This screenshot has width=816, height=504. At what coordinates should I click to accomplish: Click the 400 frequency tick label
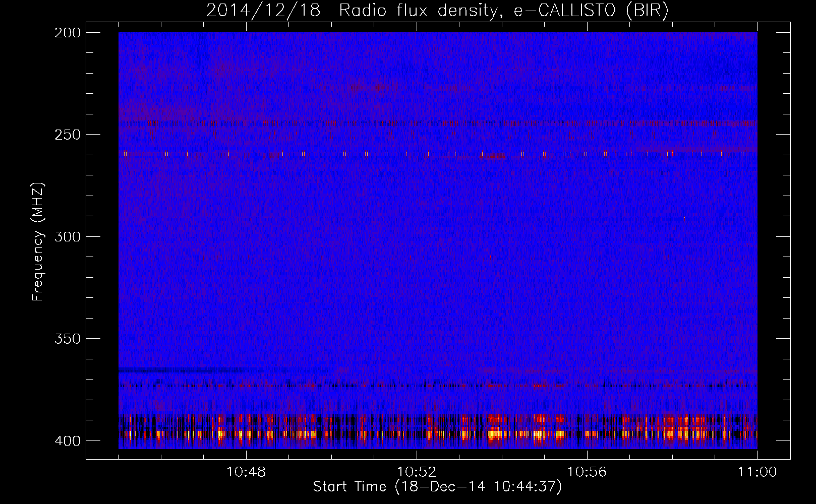pos(67,440)
